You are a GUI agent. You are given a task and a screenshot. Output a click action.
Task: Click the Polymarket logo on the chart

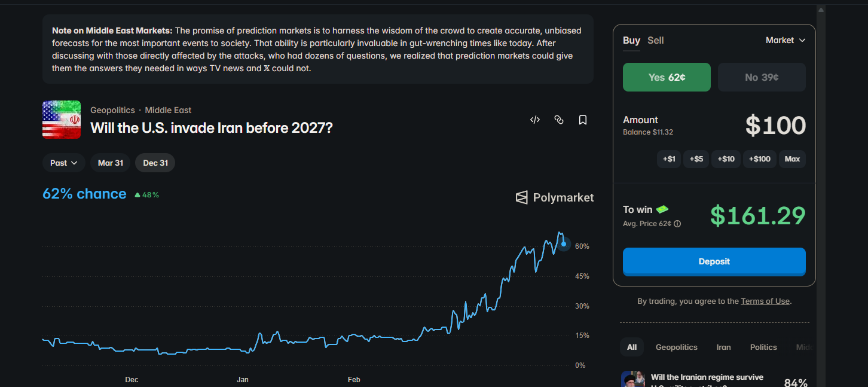click(x=555, y=197)
